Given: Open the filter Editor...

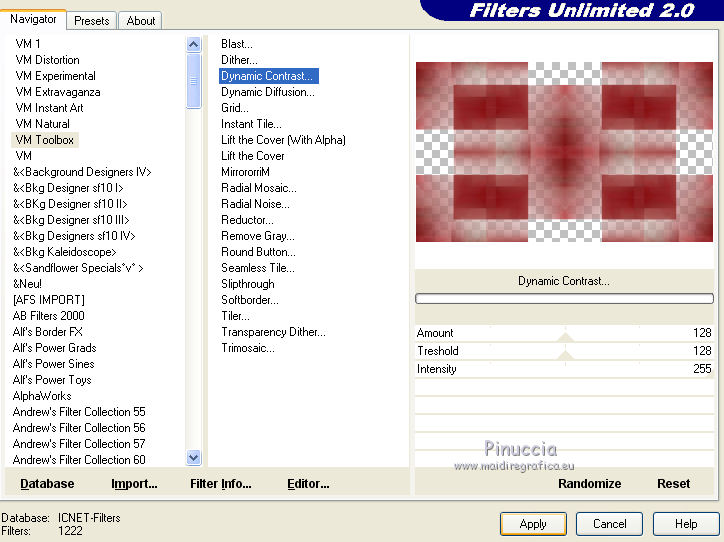Looking at the screenshot, I should coord(308,484).
